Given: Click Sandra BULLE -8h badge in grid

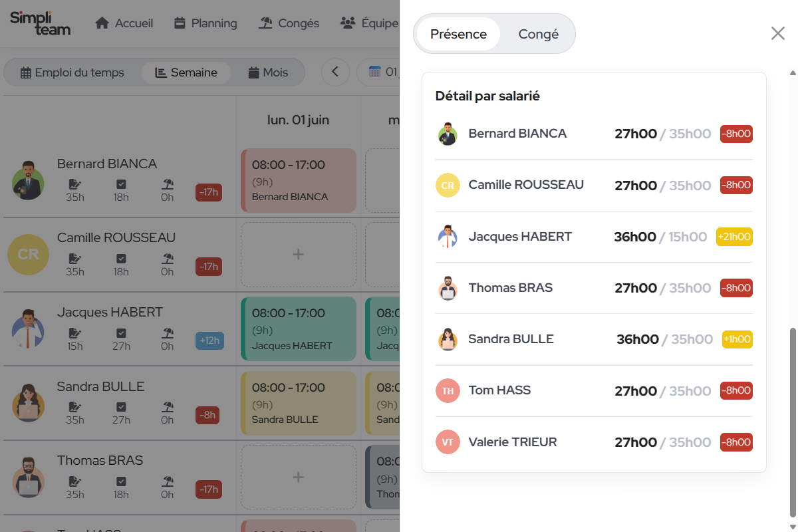Looking at the screenshot, I should tap(207, 416).
